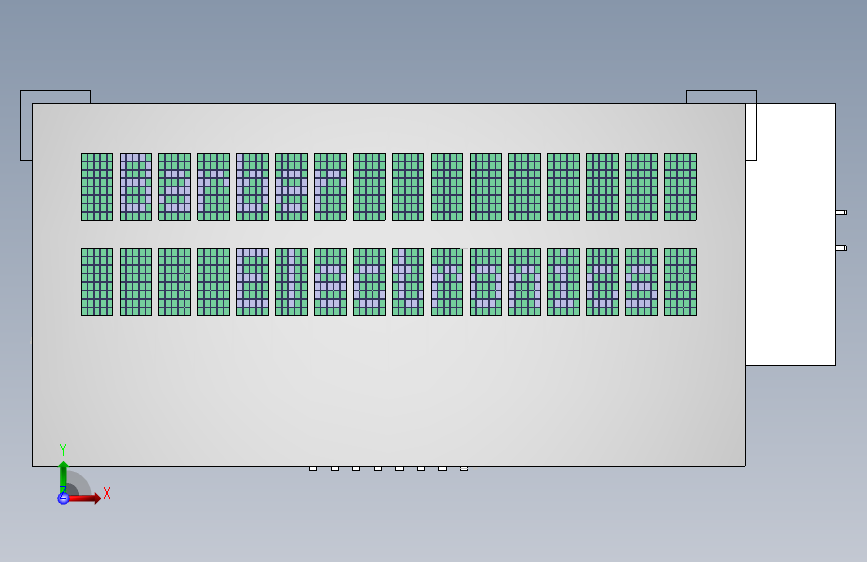Select the first character cell in the upper row
Screen dimensions: 867x562
pyautogui.click(x=97, y=187)
